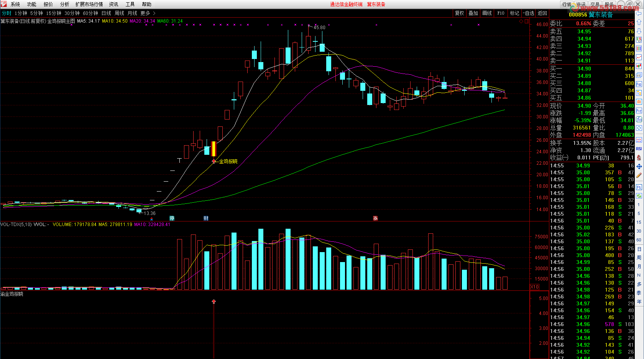
Task: Switch to 60分钟 chart period
Action: click(90, 13)
